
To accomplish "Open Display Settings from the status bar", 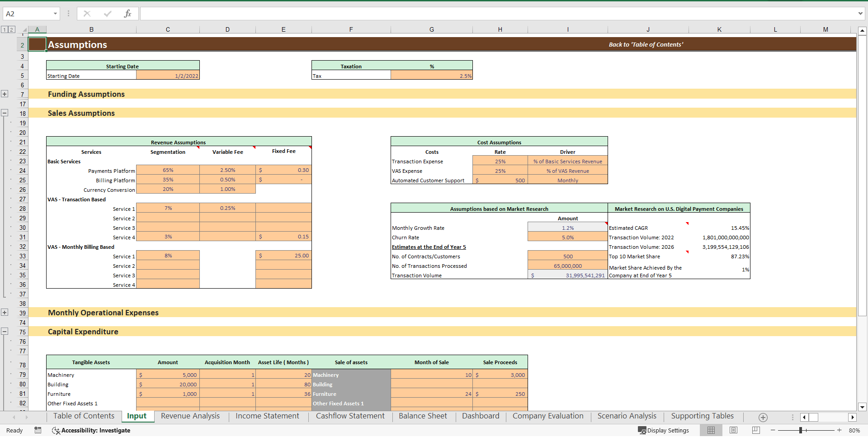I will (663, 430).
